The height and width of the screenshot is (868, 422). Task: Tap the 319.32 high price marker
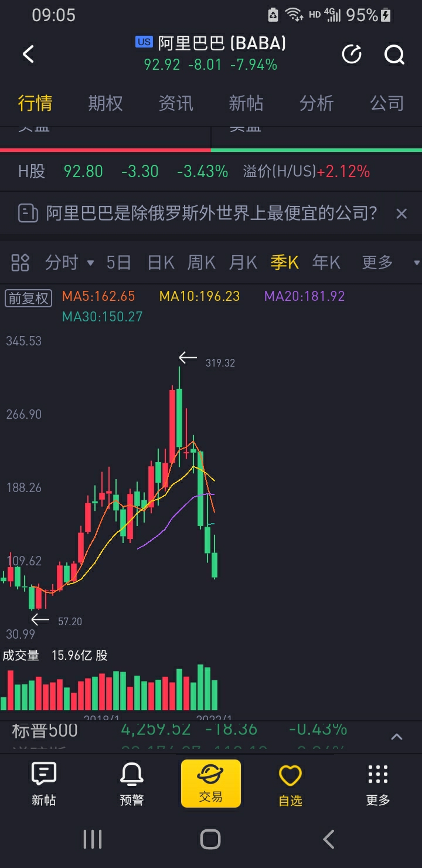click(x=220, y=363)
